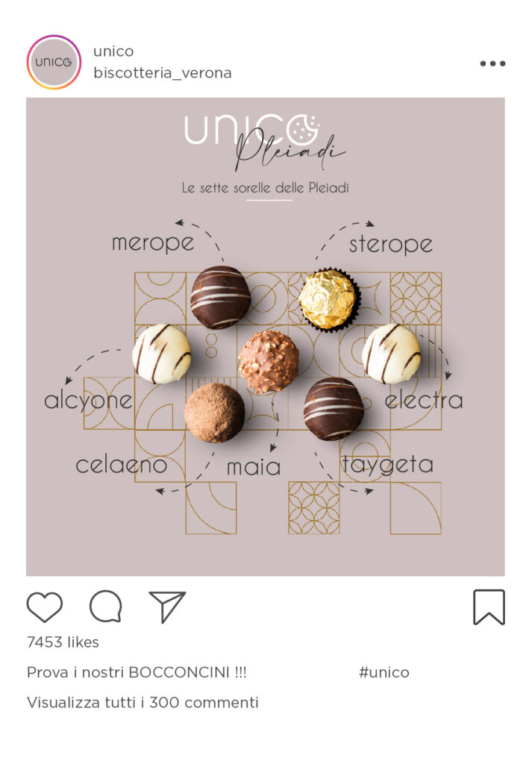Click the unico logo in the image
This screenshot has width=532, height=764.
coord(252,130)
